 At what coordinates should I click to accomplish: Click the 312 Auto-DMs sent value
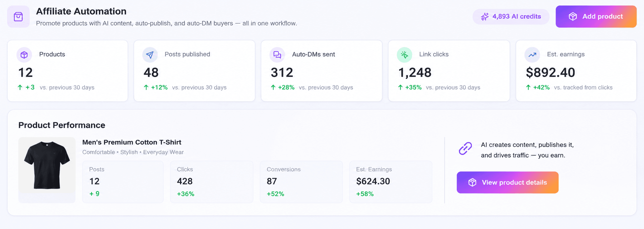pyautogui.click(x=282, y=73)
